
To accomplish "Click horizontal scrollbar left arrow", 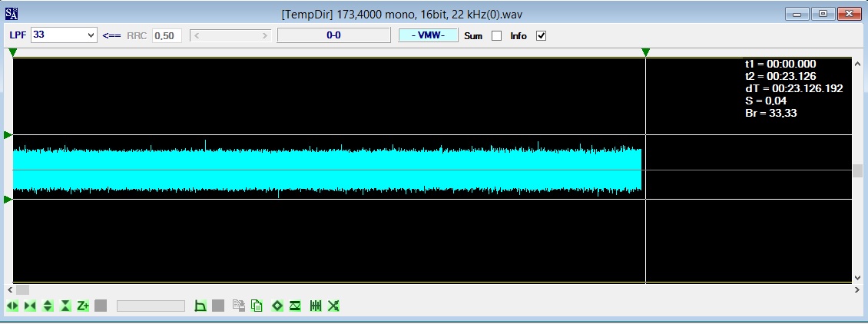I will (9, 289).
